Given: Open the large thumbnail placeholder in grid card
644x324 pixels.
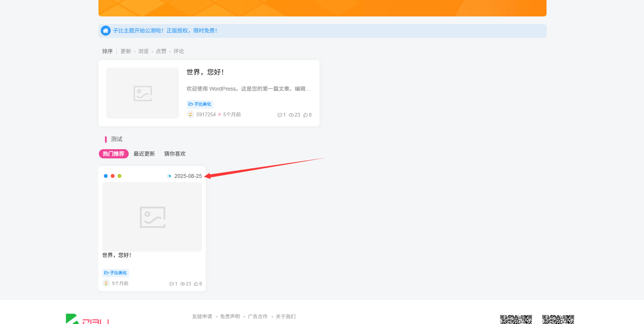Looking at the screenshot, I should (x=152, y=217).
